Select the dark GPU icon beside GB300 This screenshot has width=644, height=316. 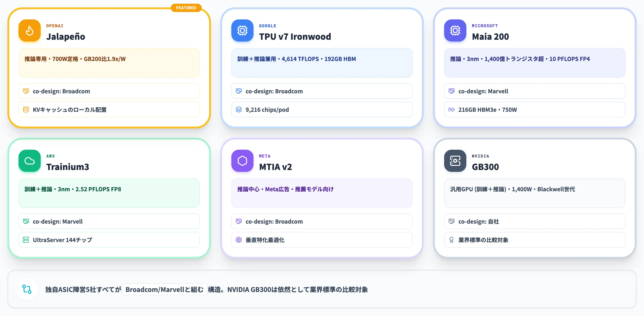click(x=455, y=161)
